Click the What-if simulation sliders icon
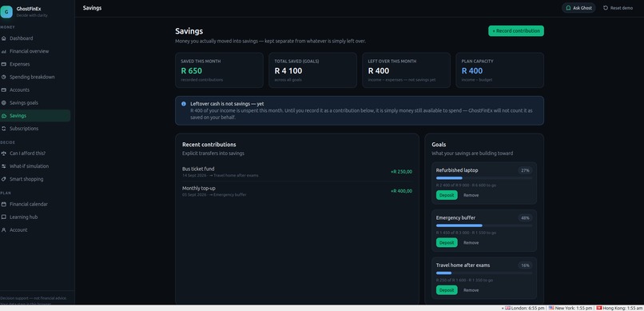This screenshot has height=311, width=644. (x=4, y=166)
